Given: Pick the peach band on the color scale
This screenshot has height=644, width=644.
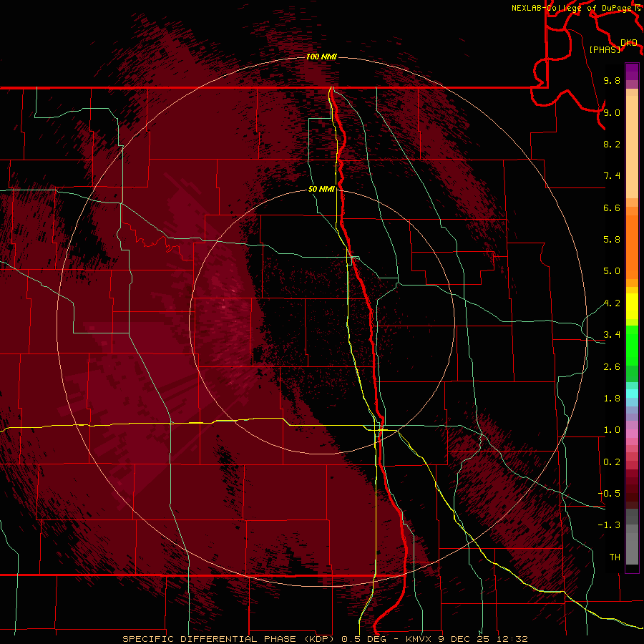Looking at the screenshot, I should [x=632, y=147].
